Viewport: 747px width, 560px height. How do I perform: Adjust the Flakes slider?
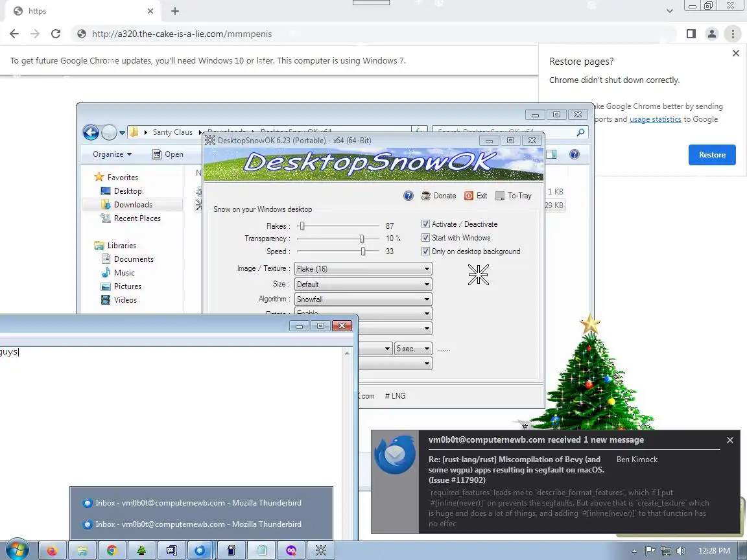tap(302, 226)
